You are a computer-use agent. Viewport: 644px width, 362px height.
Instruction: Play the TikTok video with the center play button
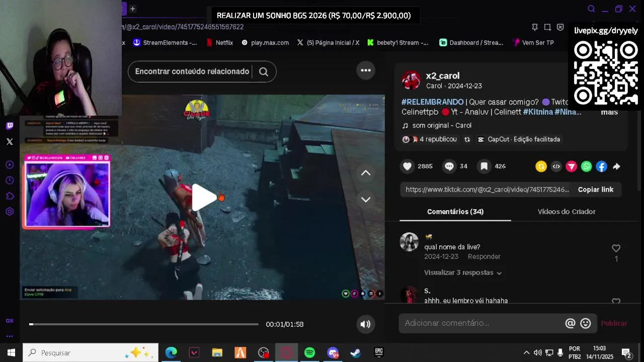(204, 197)
